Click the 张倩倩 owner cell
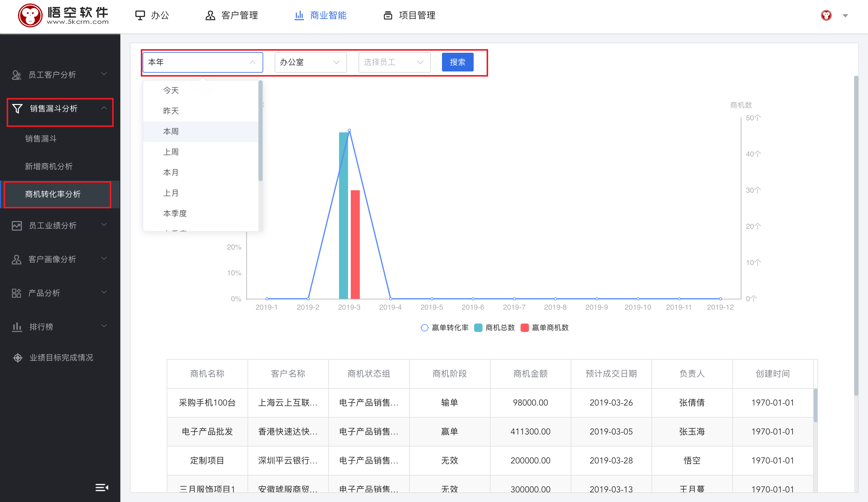The image size is (868, 502). [x=692, y=403]
